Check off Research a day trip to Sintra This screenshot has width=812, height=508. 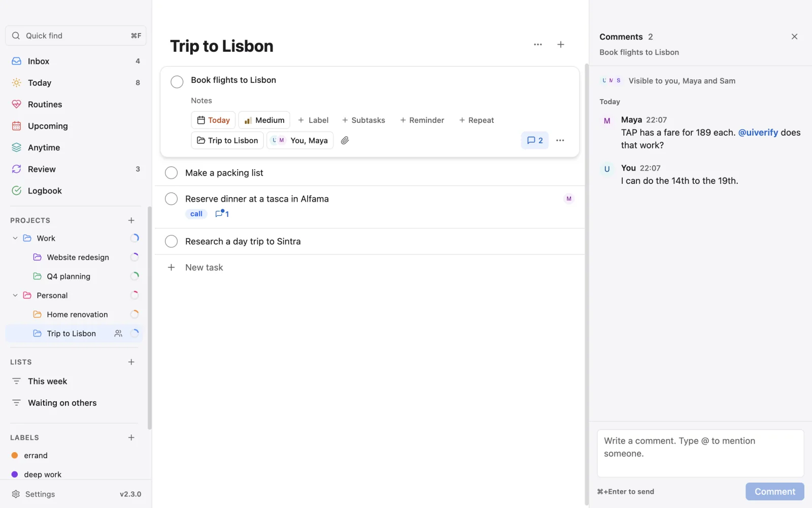(x=172, y=241)
